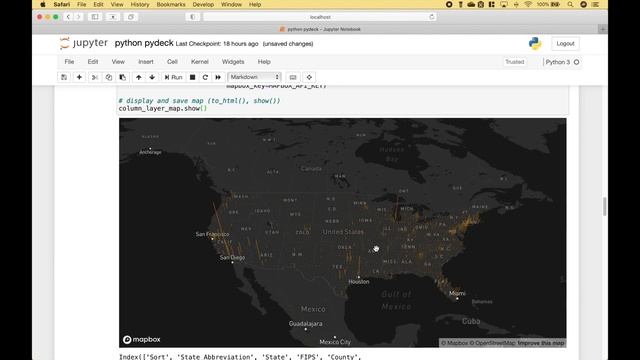The height and width of the screenshot is (360, 640).
Task: Copy selected cells icon in Jupyter toolbar
Action: point(109,77)
